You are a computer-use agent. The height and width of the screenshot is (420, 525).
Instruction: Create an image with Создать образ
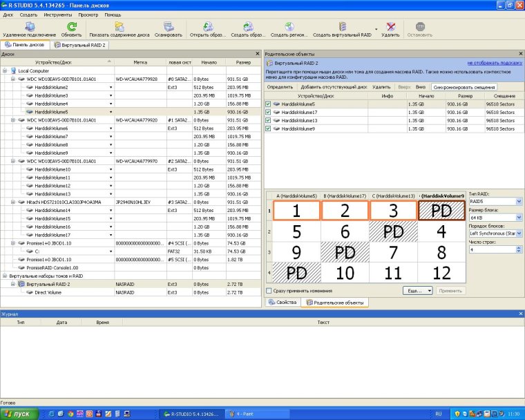coord(248,30)
